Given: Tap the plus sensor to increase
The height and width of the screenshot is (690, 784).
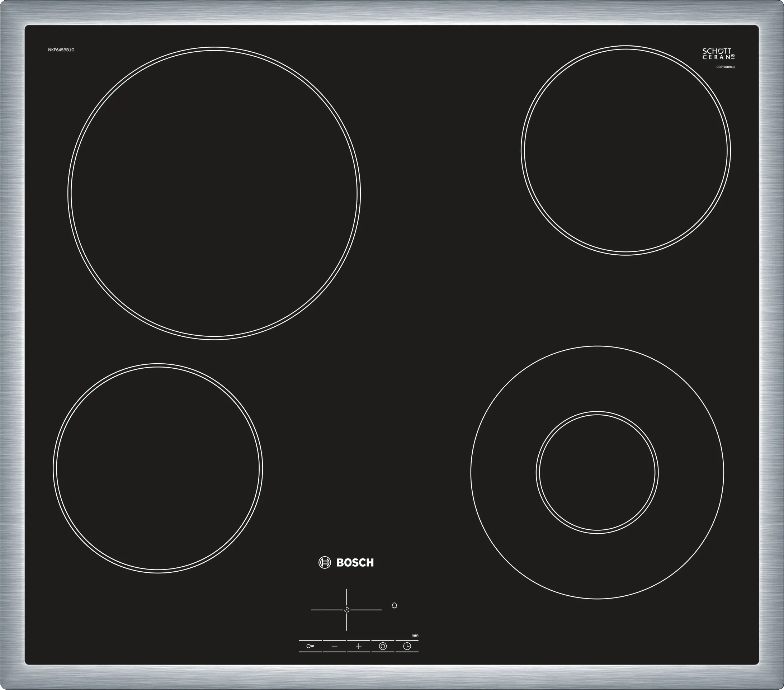Looking at the screenshot, I should (x=359, y=646).
